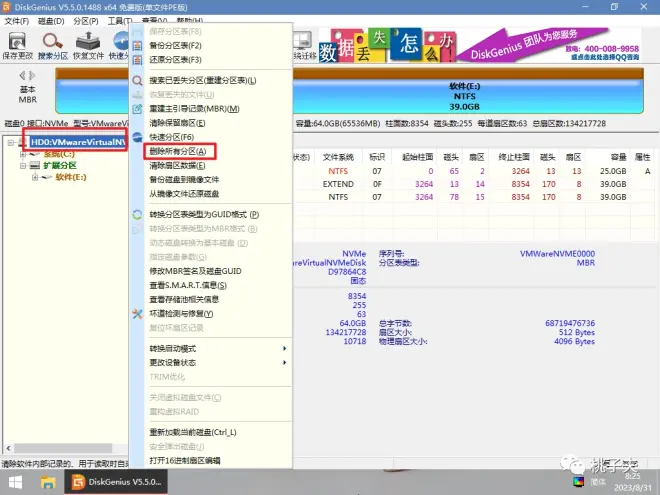
Task: Click the 容量 column header
Action: point(618,157)
